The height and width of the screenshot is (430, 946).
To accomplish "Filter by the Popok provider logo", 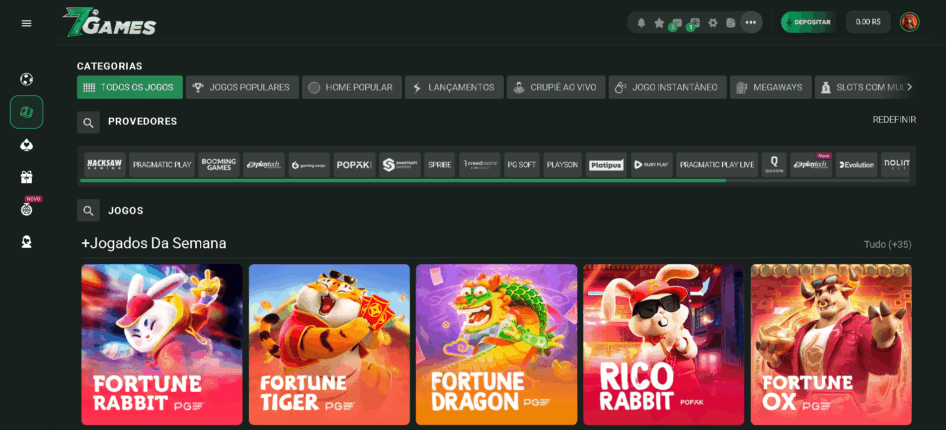I will pos(355,165).
